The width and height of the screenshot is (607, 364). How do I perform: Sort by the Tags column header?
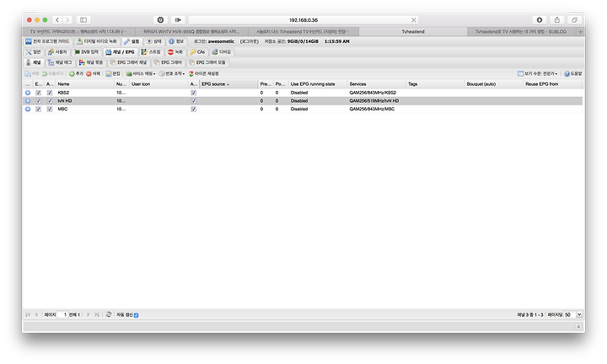pyautogui.click(x=435, y=84)
